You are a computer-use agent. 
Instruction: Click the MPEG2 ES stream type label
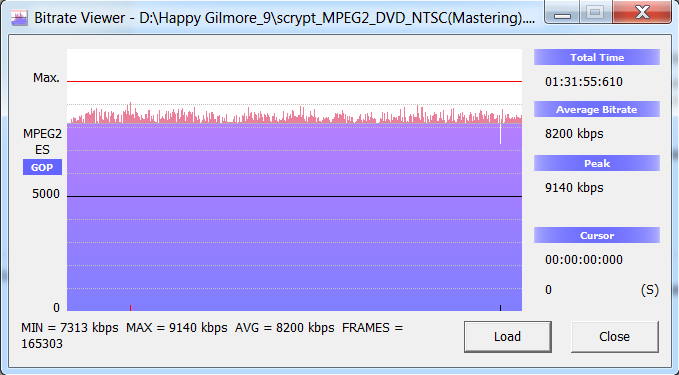[x=42, y=142]
